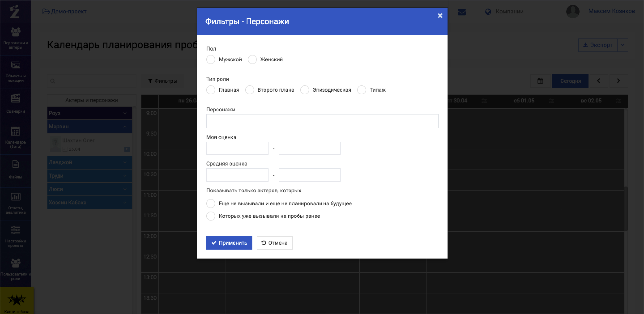Click actor search field
Viewport: 644px width, 314px height.
(x=92, y=81)
